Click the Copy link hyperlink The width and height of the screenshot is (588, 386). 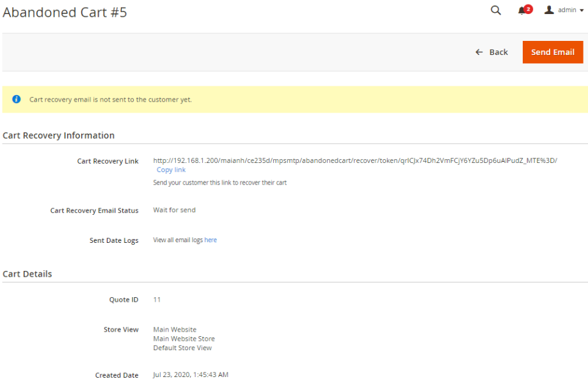click(x=171, y=170)
